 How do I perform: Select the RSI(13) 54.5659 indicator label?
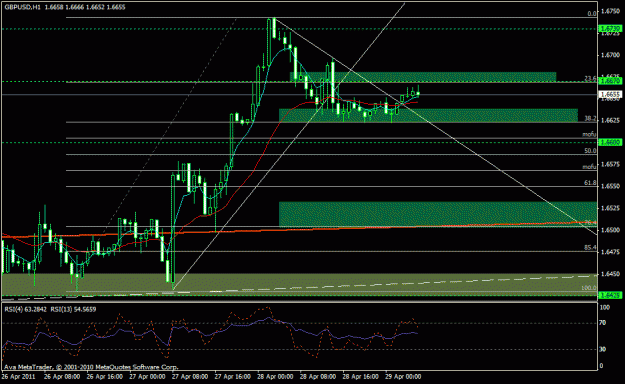[73, 309]
